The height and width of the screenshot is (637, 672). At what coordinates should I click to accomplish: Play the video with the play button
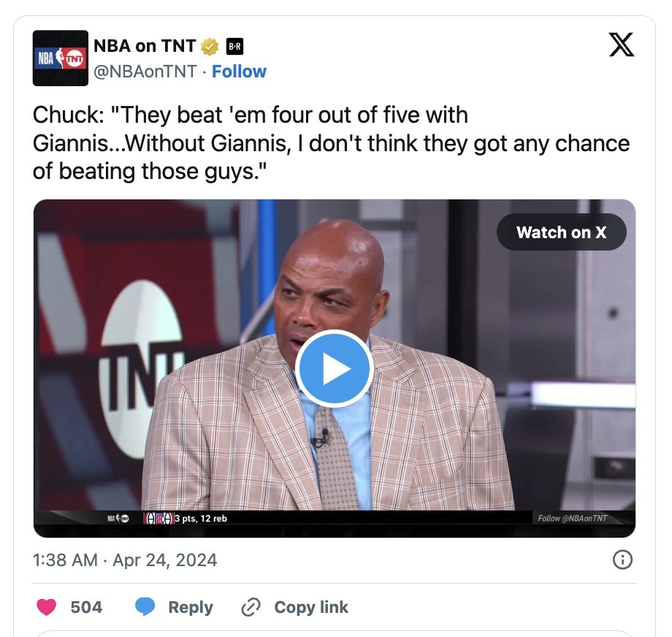(335, 369)
